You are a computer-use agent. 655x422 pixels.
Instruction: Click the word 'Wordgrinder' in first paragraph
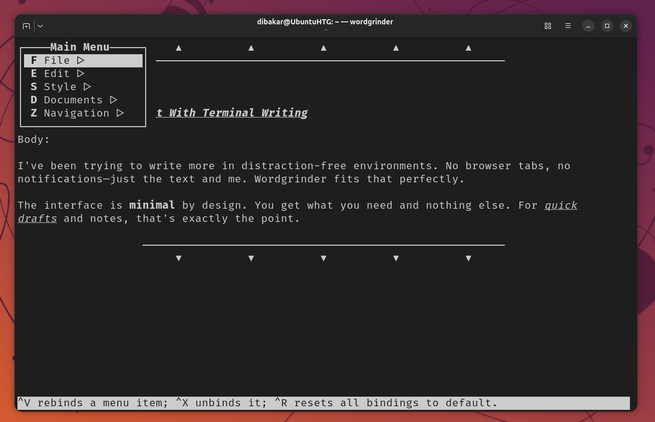pyautogui.click(x=290, y=179)
